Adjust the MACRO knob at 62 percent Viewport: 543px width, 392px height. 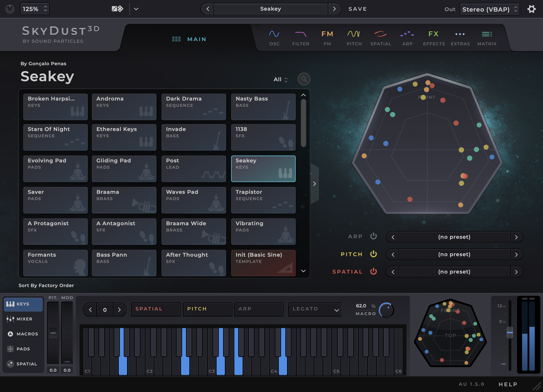(386, 310)
